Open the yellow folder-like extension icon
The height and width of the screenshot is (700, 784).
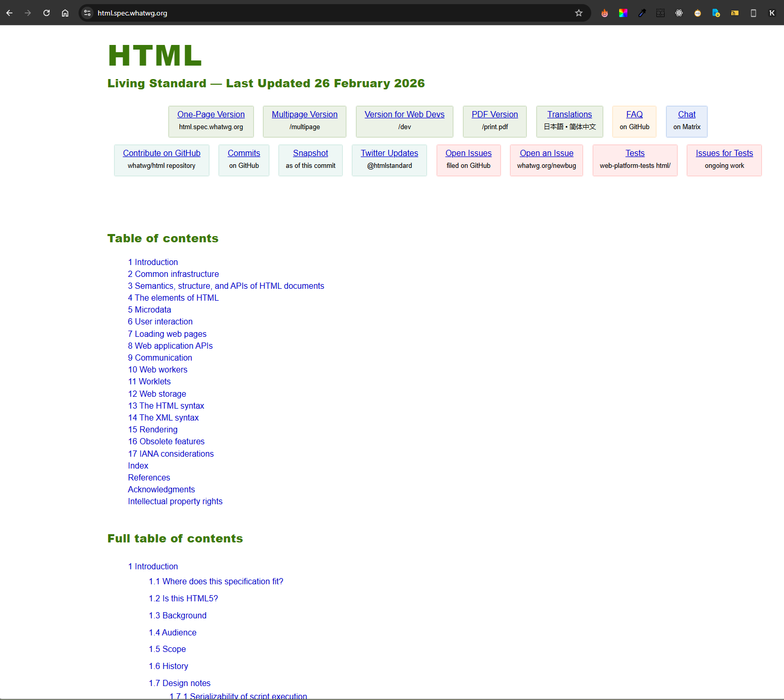(x=735, y=13)
